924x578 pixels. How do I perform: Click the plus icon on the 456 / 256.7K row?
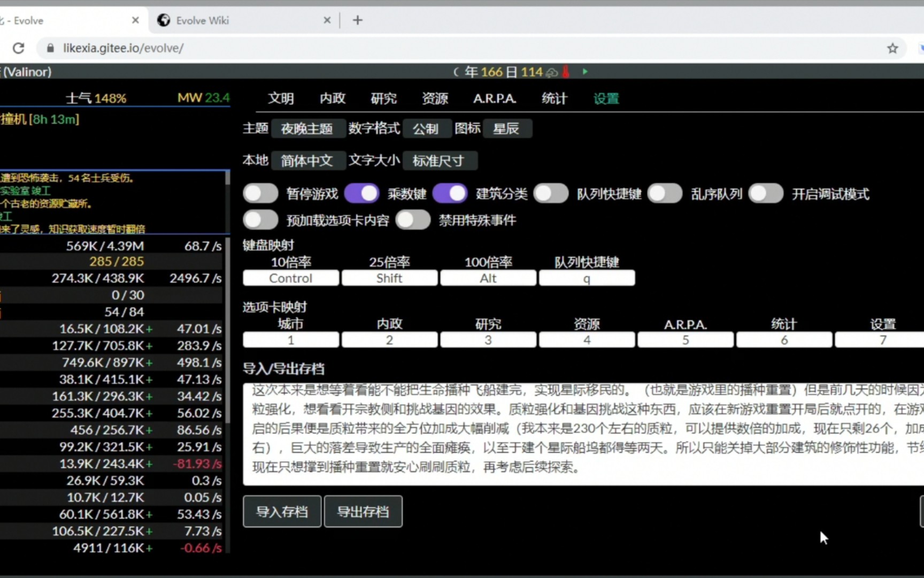(x=149, y=430)
